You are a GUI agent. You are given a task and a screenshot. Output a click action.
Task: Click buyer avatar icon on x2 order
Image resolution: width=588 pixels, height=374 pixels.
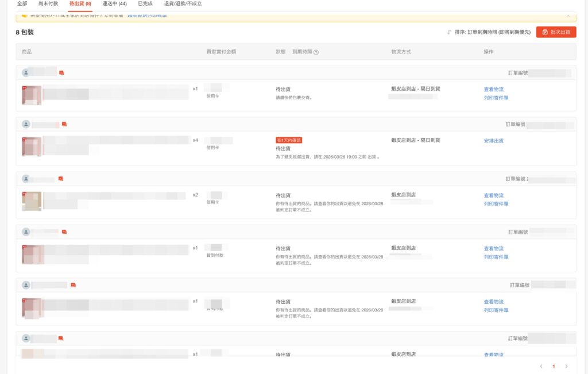pyautogui.click(x=26, y=179)
